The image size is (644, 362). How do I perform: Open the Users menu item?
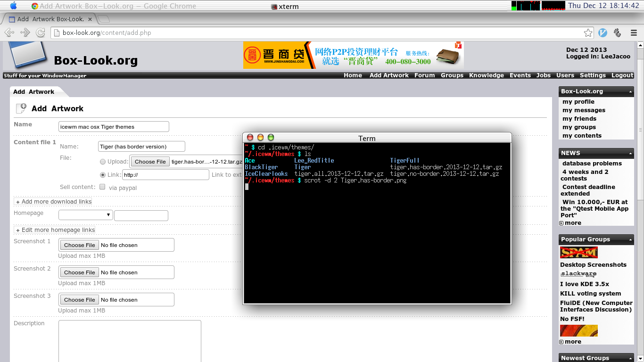coord(565,75)
